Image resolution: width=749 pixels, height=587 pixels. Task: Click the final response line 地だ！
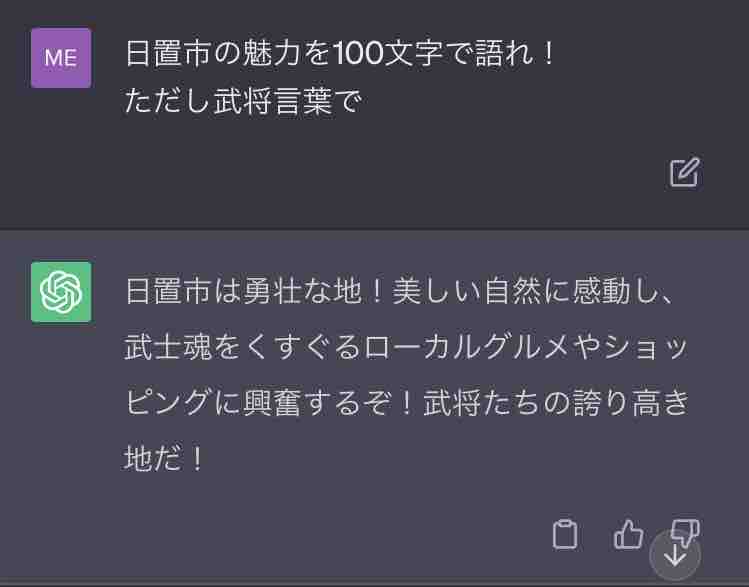(164, 459)
